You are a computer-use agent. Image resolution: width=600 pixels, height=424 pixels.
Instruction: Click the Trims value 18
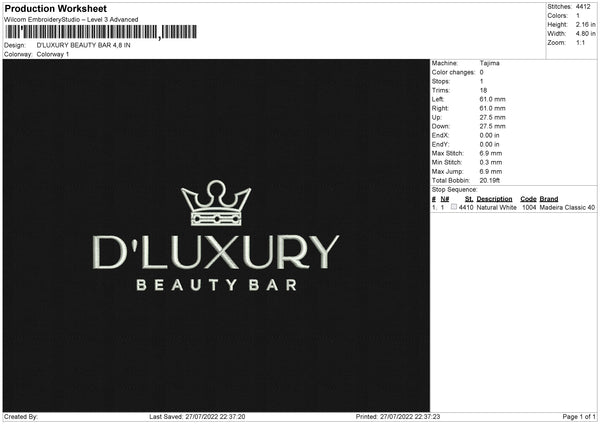click(x=483, y=90)
